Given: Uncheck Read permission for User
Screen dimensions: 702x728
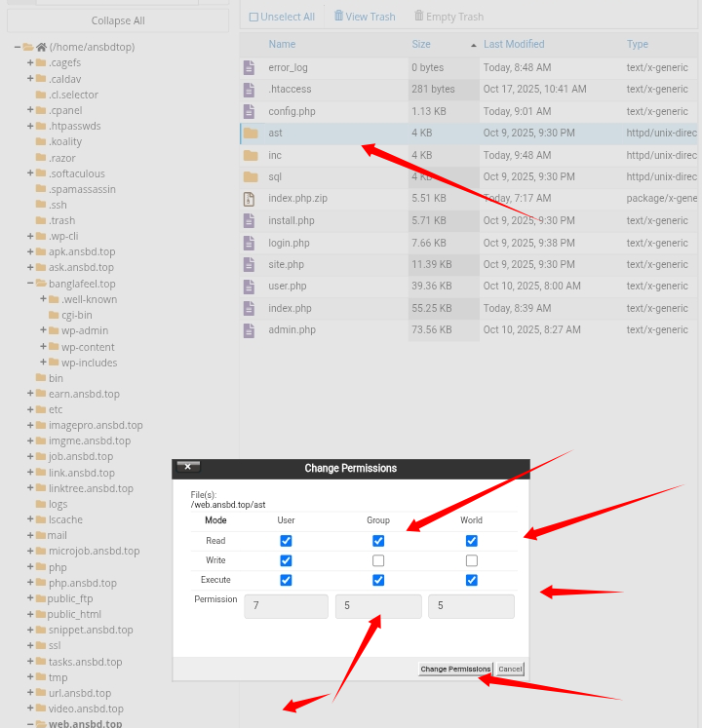Looking at the screenshot, I should [x=286, y=541].
